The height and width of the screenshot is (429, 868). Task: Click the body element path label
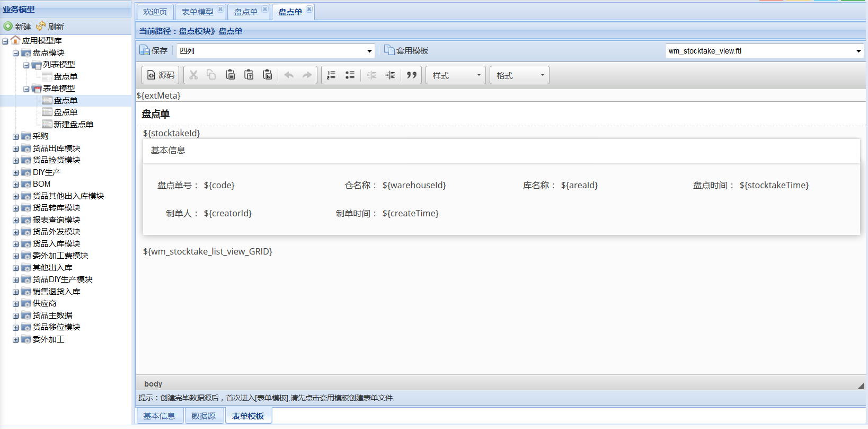pos(153,384)
